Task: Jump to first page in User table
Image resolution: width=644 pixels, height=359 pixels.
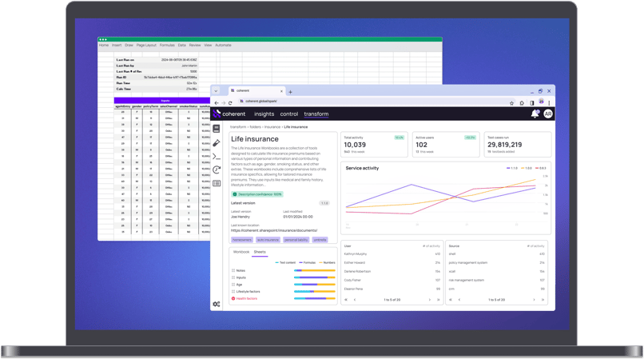Action: point(346,300)
